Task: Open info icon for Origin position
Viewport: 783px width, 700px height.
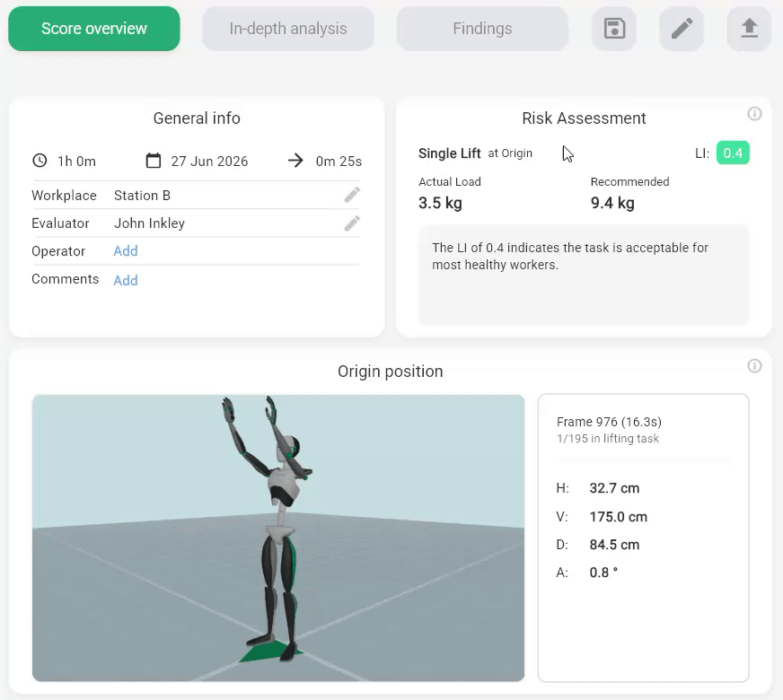Action: tap(754, 366)
